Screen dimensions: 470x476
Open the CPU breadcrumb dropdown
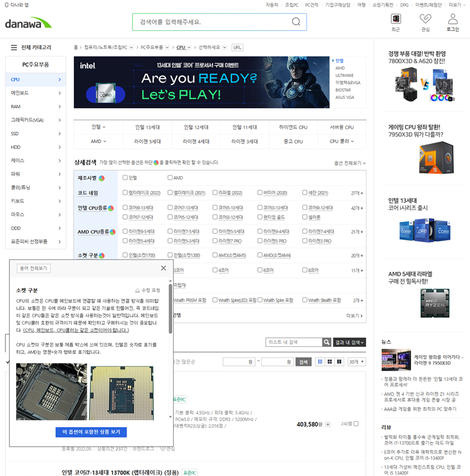189,48
